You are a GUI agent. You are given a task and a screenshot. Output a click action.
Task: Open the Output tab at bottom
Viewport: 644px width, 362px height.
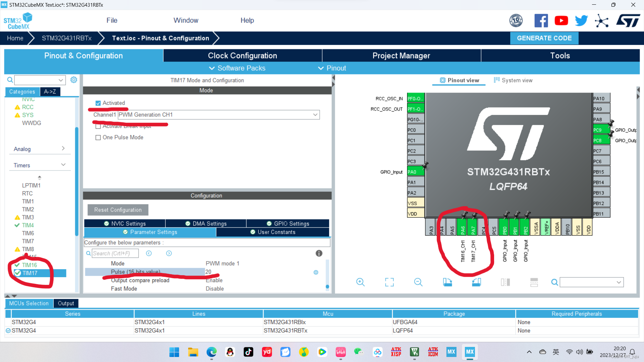66,303
